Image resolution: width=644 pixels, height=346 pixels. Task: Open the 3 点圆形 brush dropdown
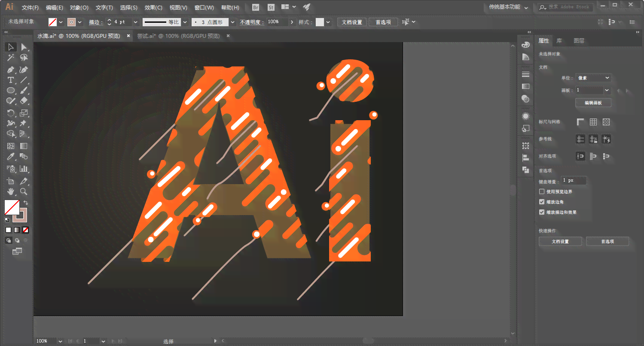(x=232, y=22)
